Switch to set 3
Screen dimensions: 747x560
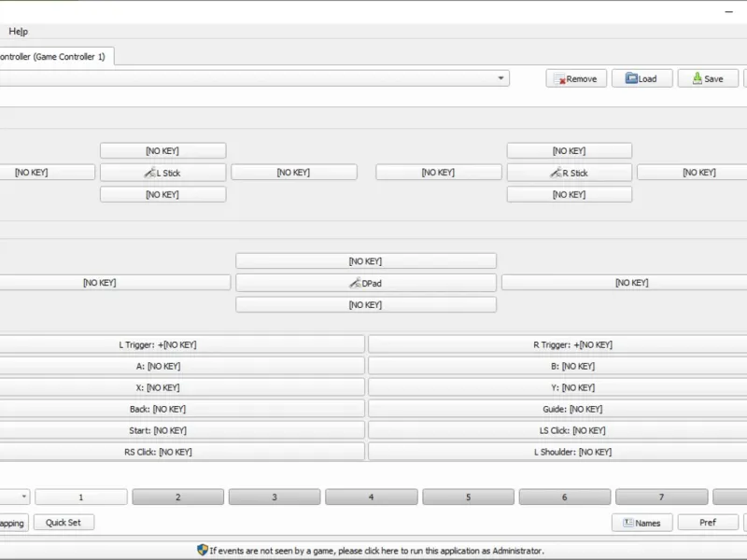tap(275, 497)
